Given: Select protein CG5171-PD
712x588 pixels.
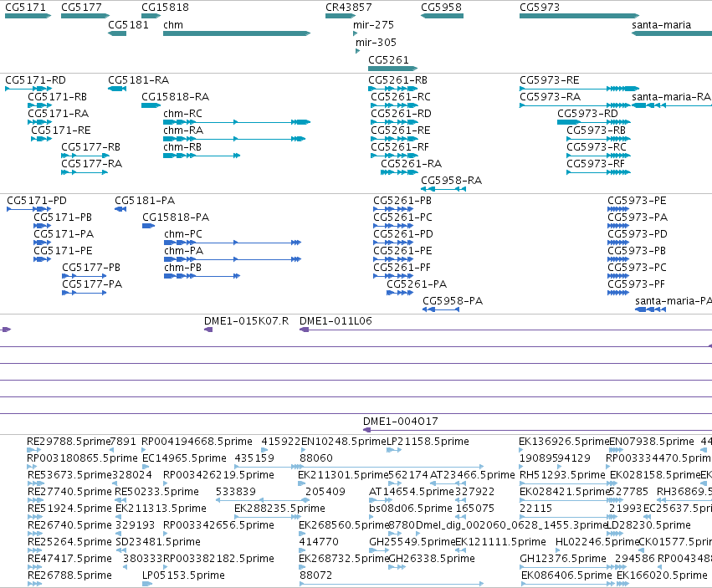Looking at the screenshot, I should click(29, 209).
